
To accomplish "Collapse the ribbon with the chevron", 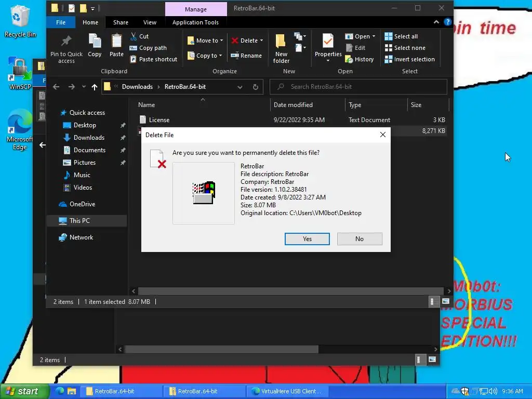I will pyautogui.click(x=436, y=22).
